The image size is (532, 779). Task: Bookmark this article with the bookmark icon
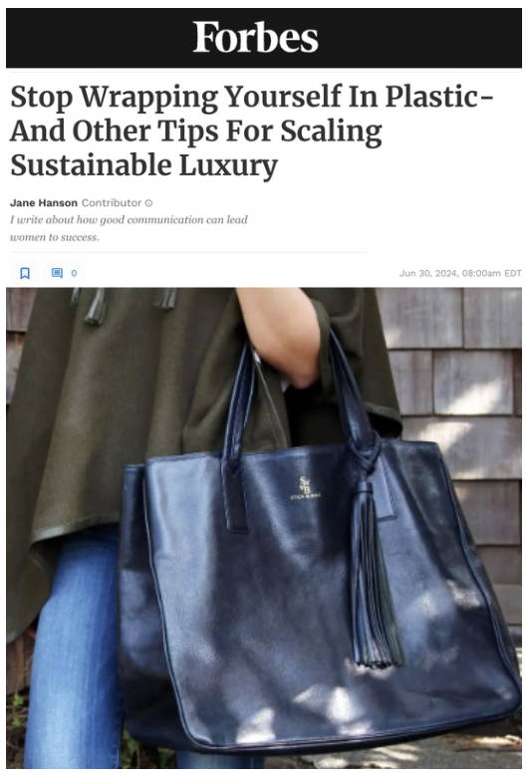[25, 273]
